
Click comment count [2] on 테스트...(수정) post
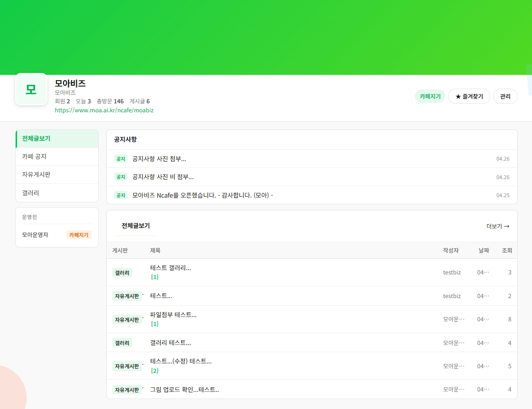click(x=155, y=371)
